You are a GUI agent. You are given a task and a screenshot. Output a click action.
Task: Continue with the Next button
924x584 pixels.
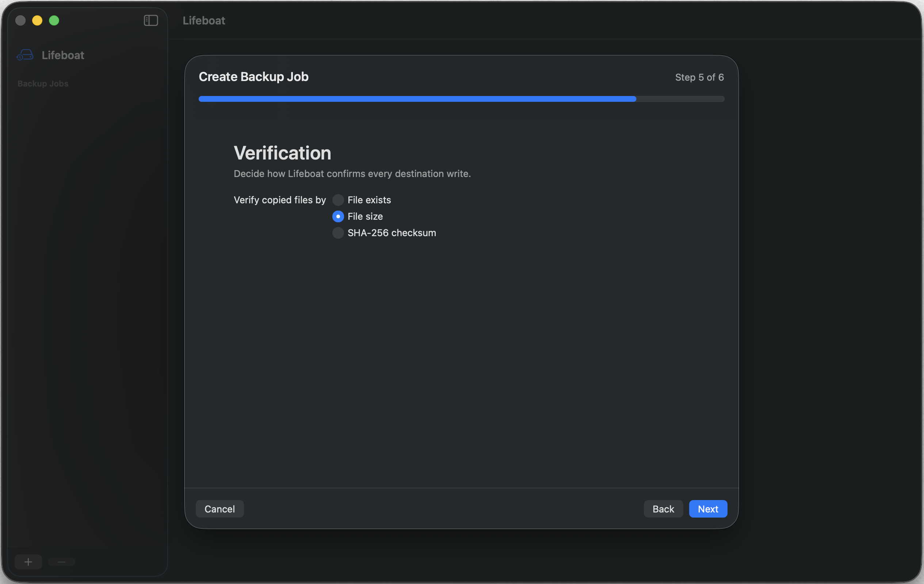click(708, 509)
